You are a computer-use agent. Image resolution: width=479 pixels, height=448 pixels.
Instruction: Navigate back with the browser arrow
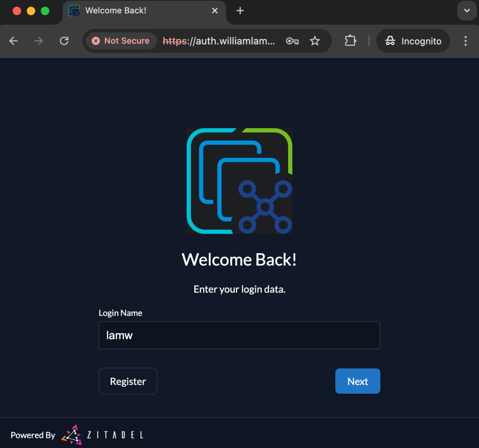coord(14,41)
